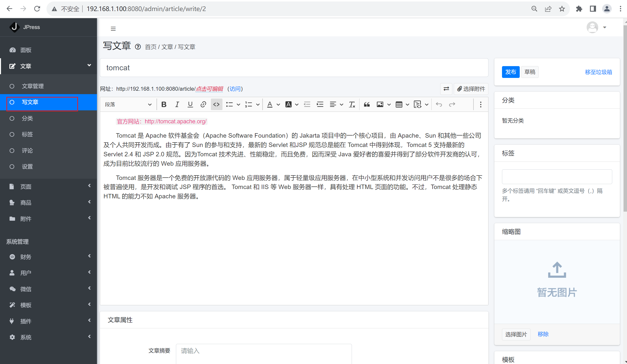Expand bulleted list style options arrow
Screen dimensions: 627x364
238,105
